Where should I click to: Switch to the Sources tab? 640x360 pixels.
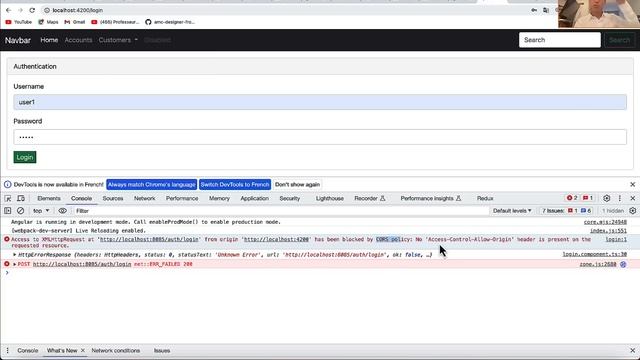coord(113,198)
